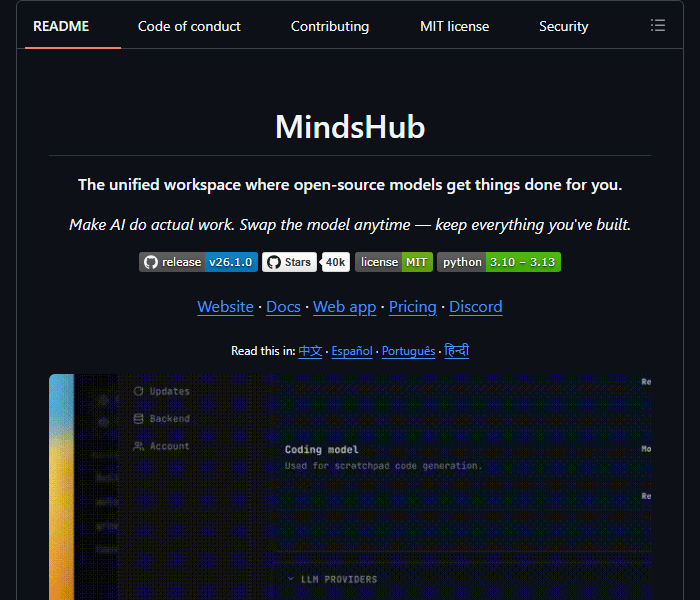
Task: Open the Web app link
Action: click(x=345, y=307)
